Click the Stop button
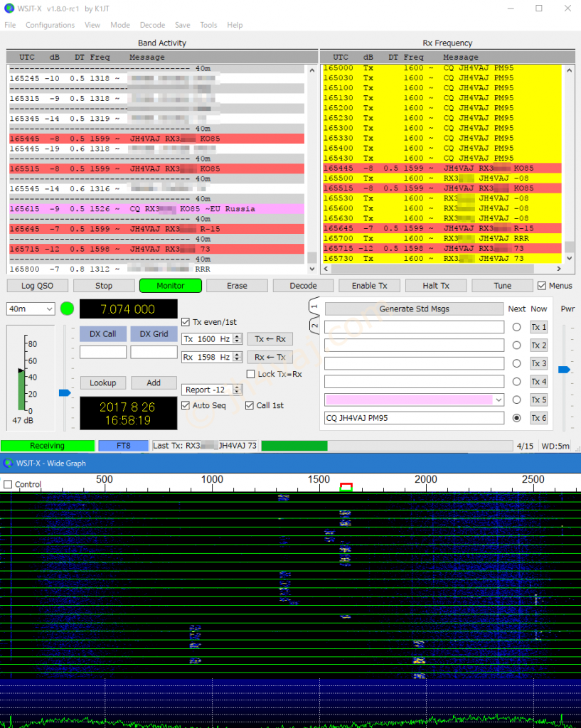581x728 pixels. pos(104,286)
